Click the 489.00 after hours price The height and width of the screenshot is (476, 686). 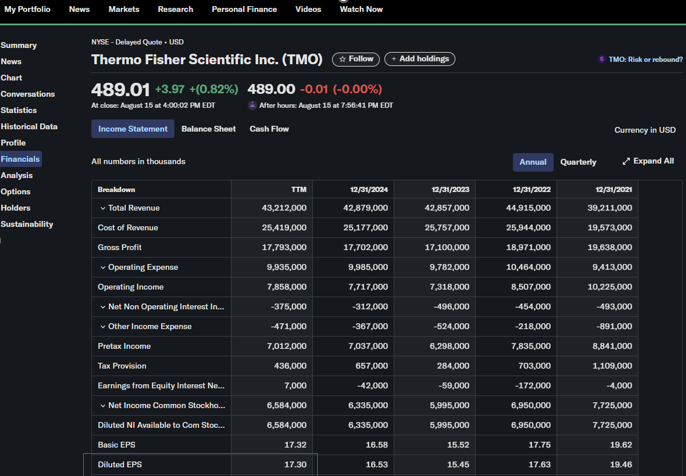[x=271, y=89]
